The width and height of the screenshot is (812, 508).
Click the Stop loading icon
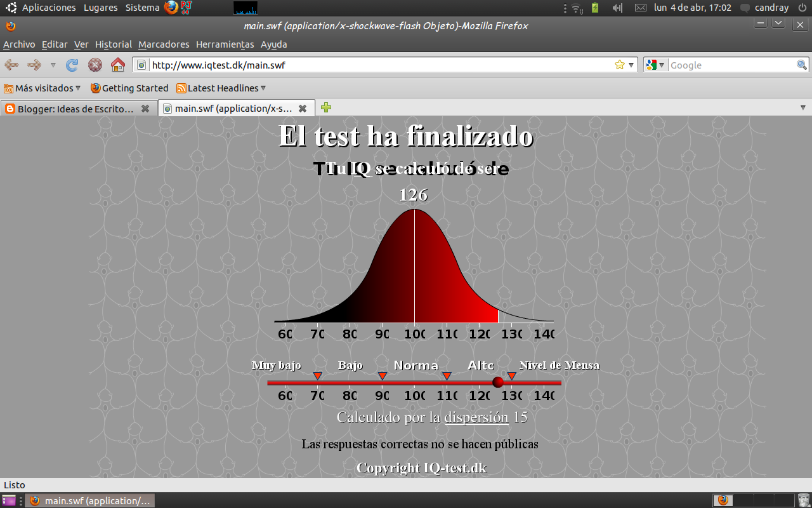(95, 65)
